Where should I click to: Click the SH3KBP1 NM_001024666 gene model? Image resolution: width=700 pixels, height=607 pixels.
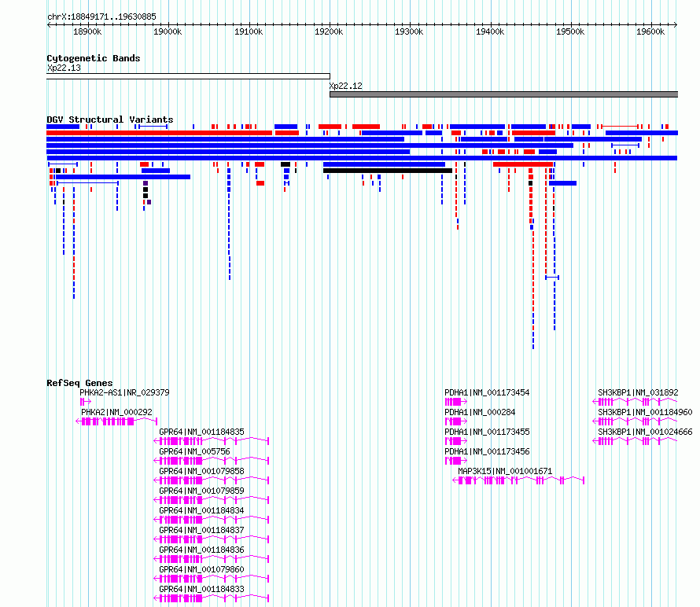(635, 441)
